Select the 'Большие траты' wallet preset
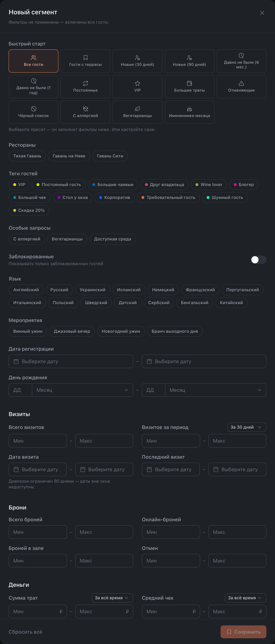The image size is (275, 644). 189,87
